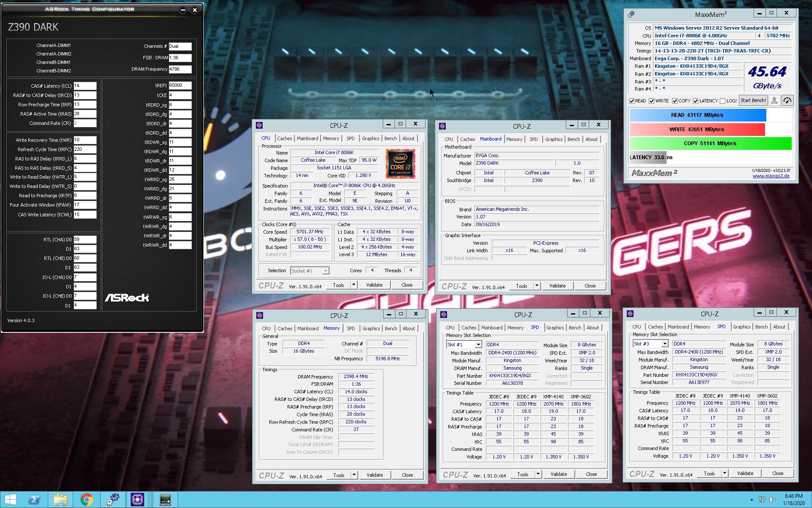The height and width of the screenshot is (508, 812).
Task: Switch to Graphics tab in Slot #1 SPD window
Action: click(x=555, y=328)
